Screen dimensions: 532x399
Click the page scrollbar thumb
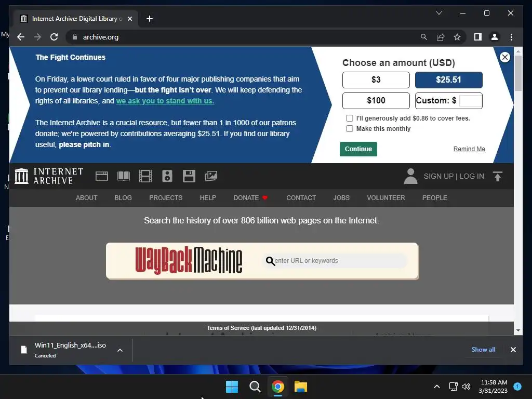pos(518,73)
